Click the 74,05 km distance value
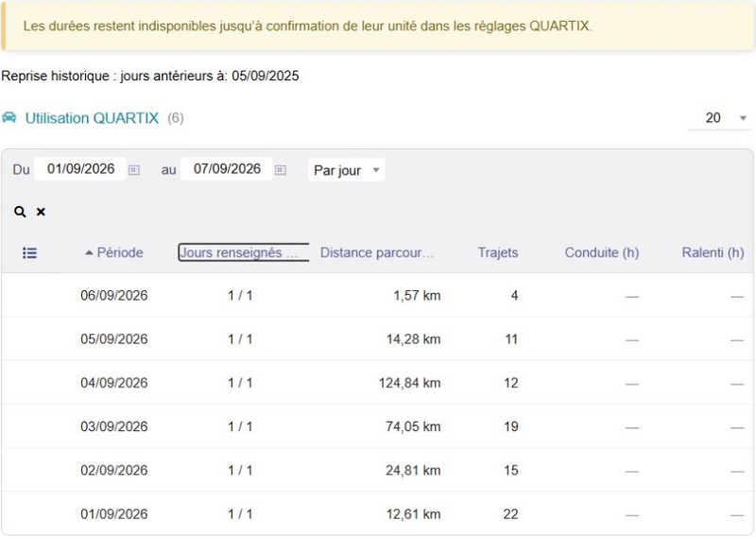Screen dimensions: 756x538 pyautogui.click(x=413, y=426)
